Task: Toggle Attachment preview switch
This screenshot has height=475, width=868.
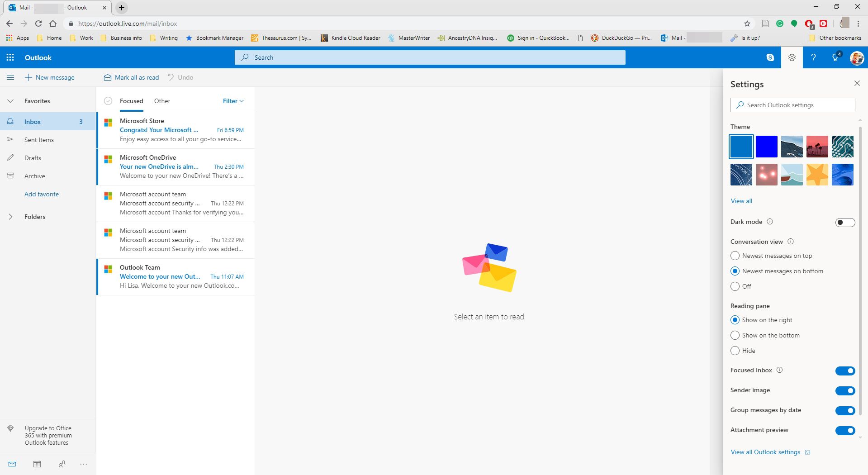Action: (845, 431)
